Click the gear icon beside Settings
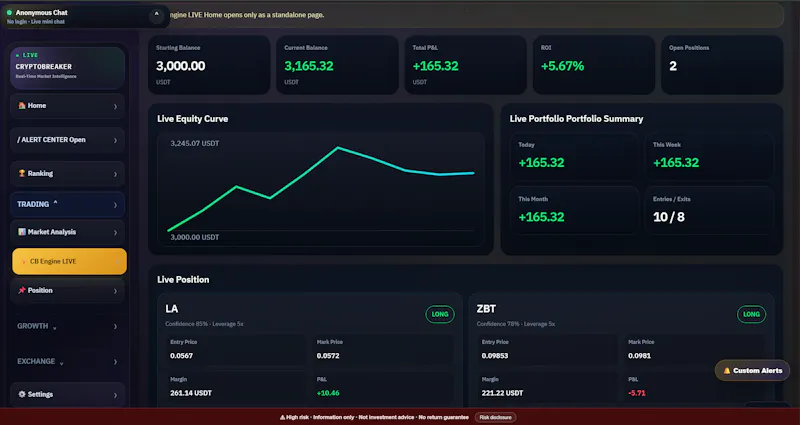This screenshot has height=425, width=800. [x=22, y=394]
